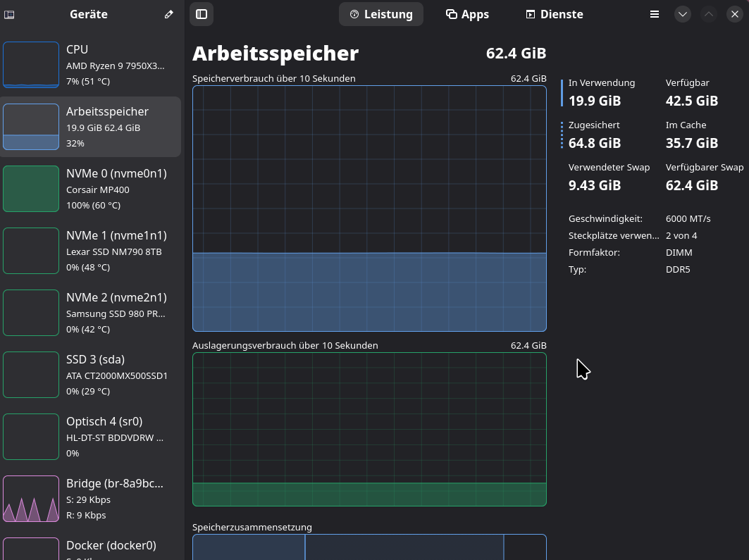
Task: Click the 'R: 9 Kbps' bridge receive rate
Action: (x=86, y=515)
